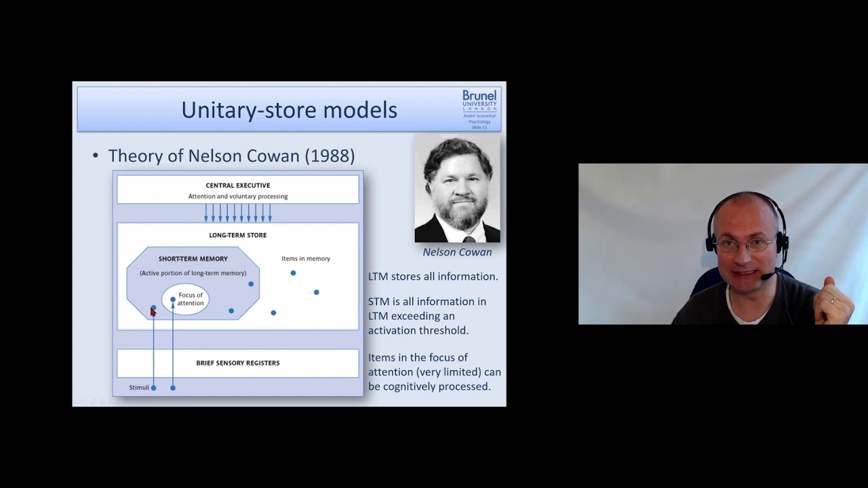Click the presenter's webcam video

[x=723, y=244]
